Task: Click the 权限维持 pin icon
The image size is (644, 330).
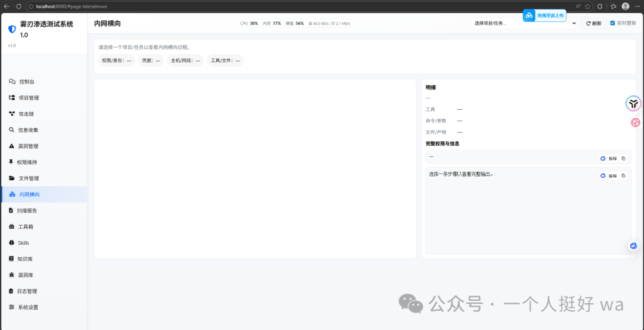Action: [x=11, y=162]
